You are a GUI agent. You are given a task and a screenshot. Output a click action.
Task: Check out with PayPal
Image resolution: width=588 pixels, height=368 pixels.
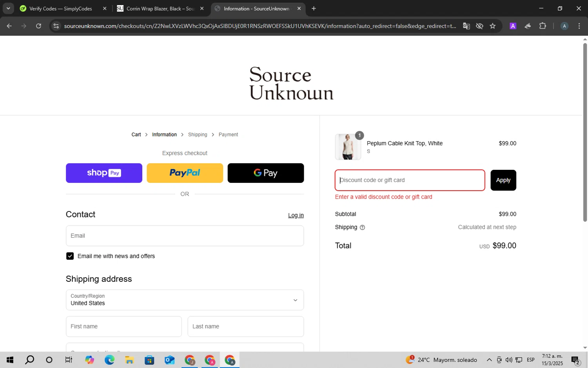pyautogui.click(x=185, y=173)
